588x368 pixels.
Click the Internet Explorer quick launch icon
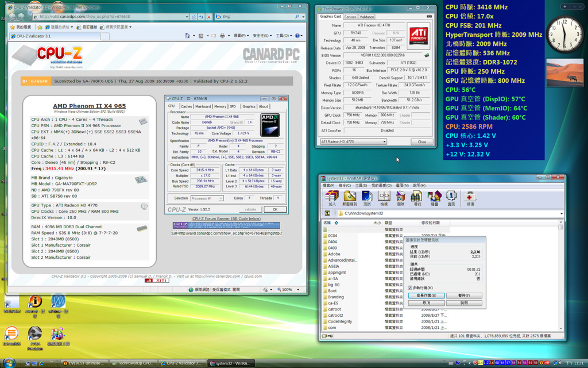coord(41,363)
